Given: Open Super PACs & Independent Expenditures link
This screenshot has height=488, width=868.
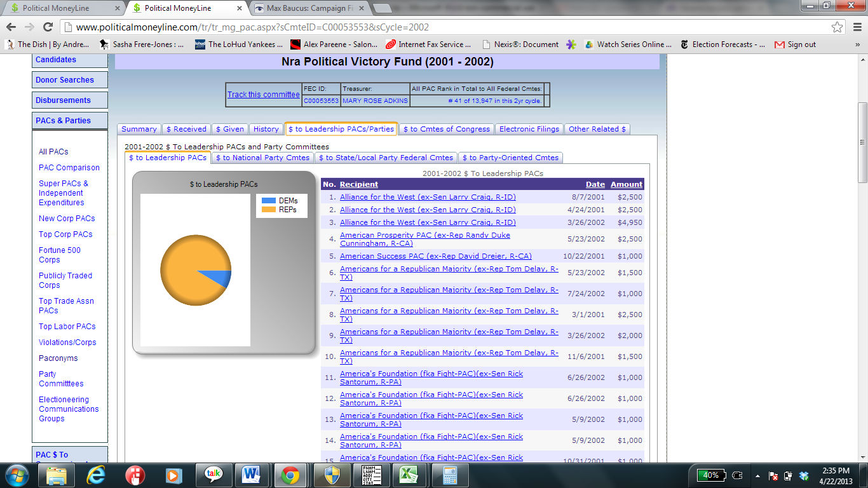Looking at the screenshot, I should tap(64, 193).
